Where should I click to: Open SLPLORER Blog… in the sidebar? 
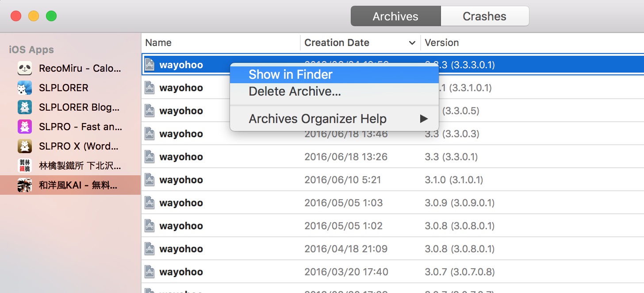(70, 107)
